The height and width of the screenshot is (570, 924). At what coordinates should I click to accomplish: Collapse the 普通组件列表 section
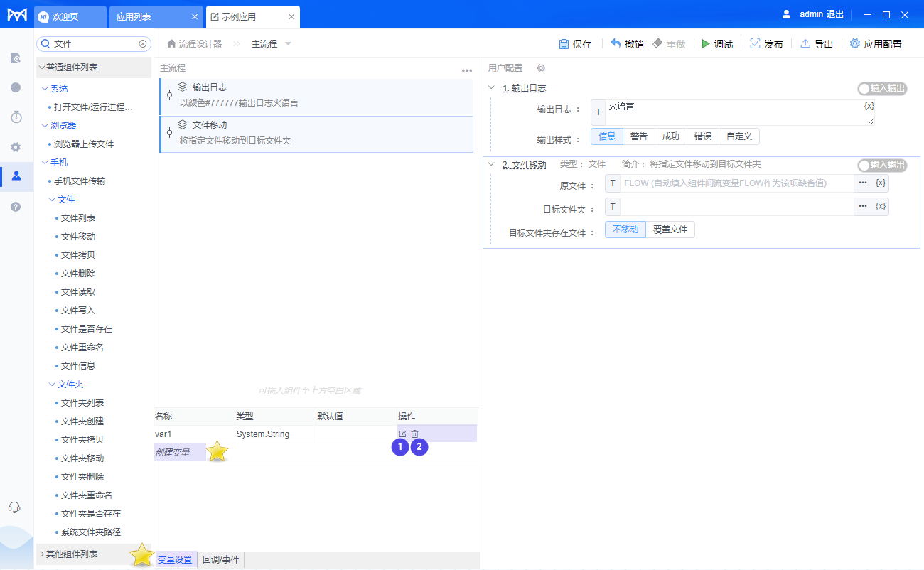42,68
